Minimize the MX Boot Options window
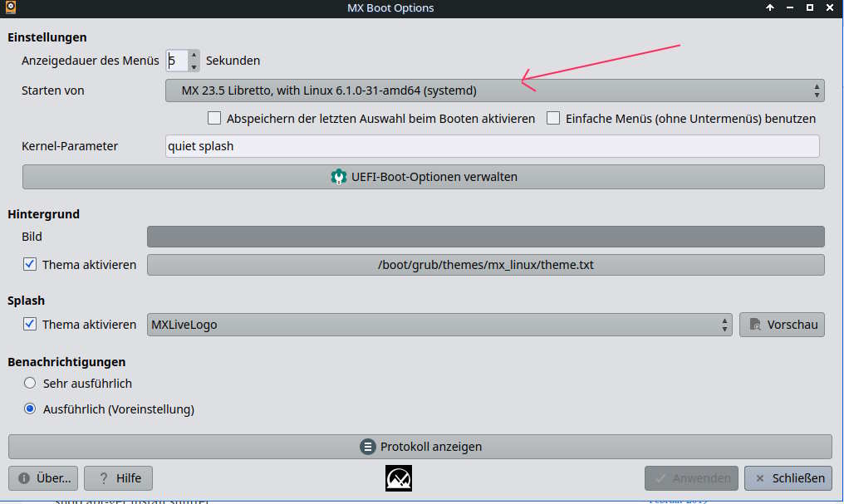Viewport: 844px width, 504px height. (x=790, y=7)
